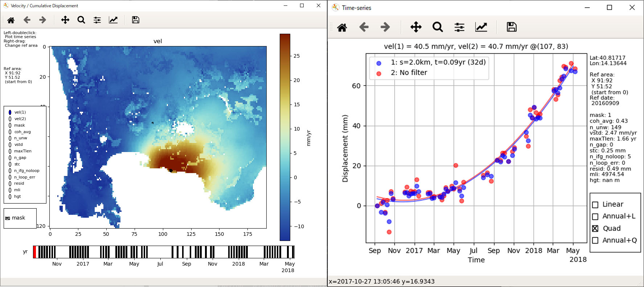
Task: Click 'mli: 4974.54' value text
Action: point(607,174)
